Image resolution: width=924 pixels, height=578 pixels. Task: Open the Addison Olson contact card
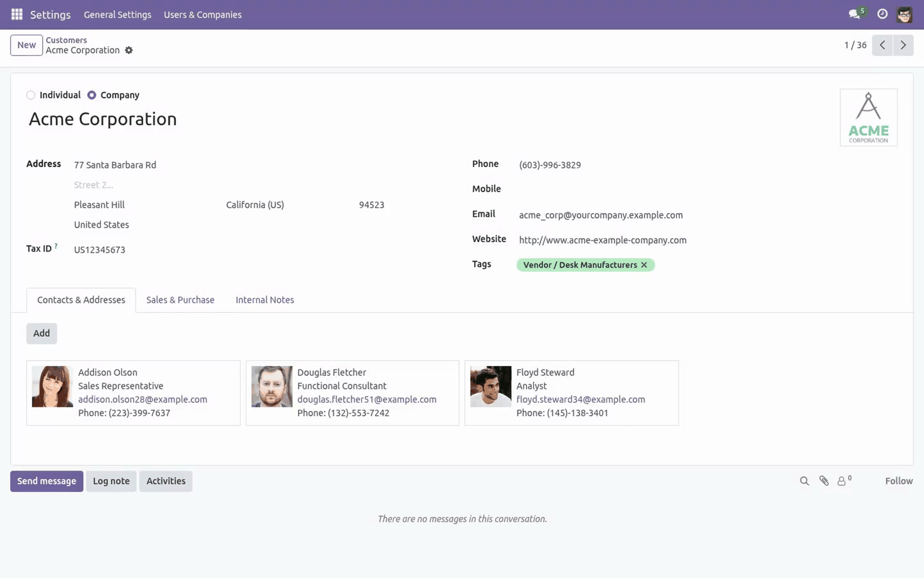point(133,393)
